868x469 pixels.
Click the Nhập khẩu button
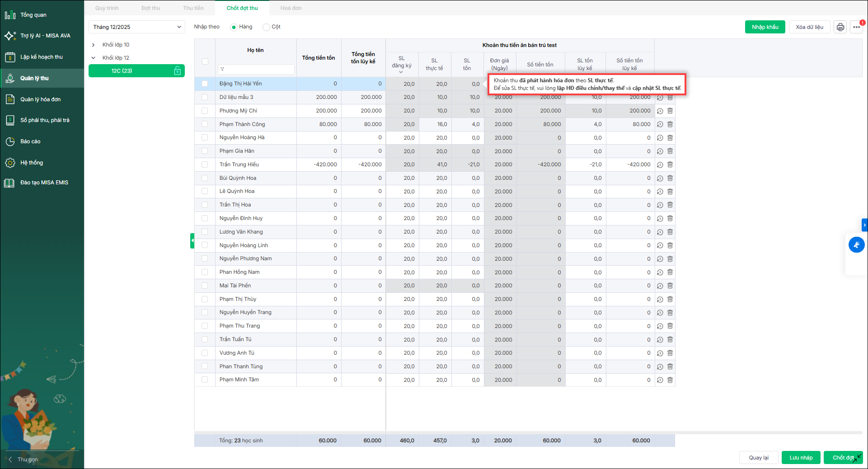765,27
